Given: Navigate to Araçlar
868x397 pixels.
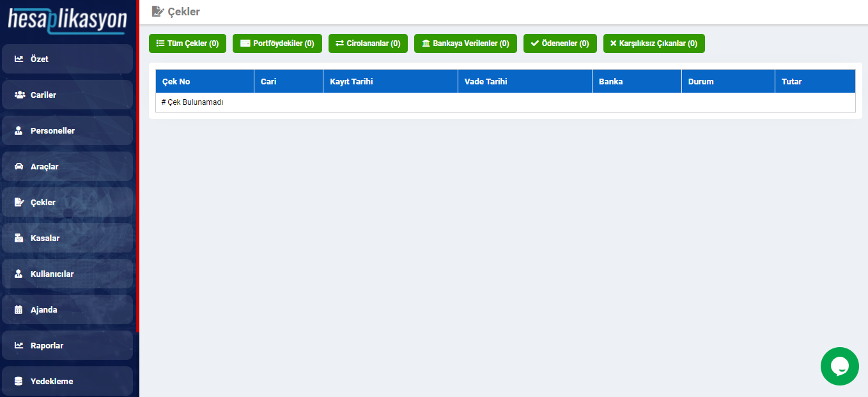Looking at the screenshot, I should (68, 166).
